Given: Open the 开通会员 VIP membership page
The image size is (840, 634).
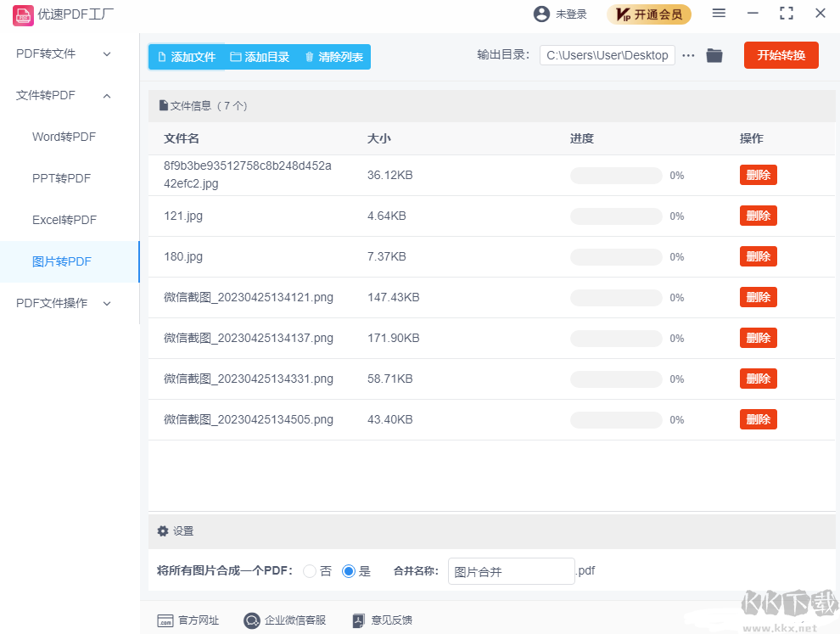Looking at the screenshot, I should 649,14.
